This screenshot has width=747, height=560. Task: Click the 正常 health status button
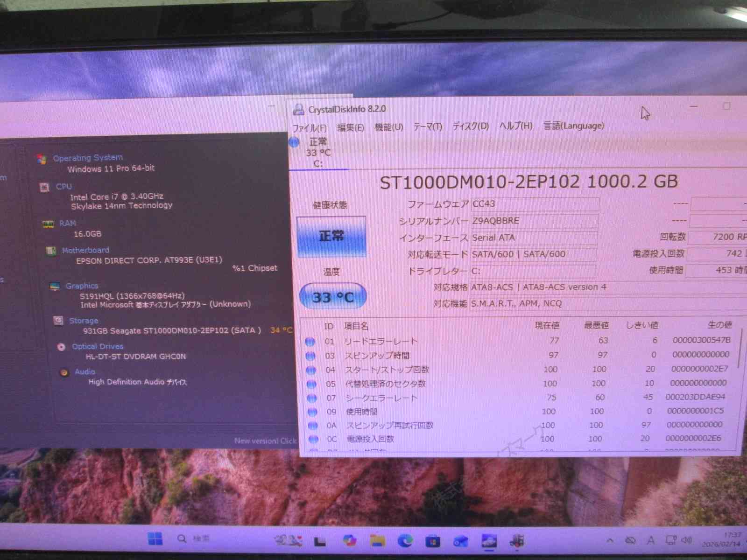(331, 236)
